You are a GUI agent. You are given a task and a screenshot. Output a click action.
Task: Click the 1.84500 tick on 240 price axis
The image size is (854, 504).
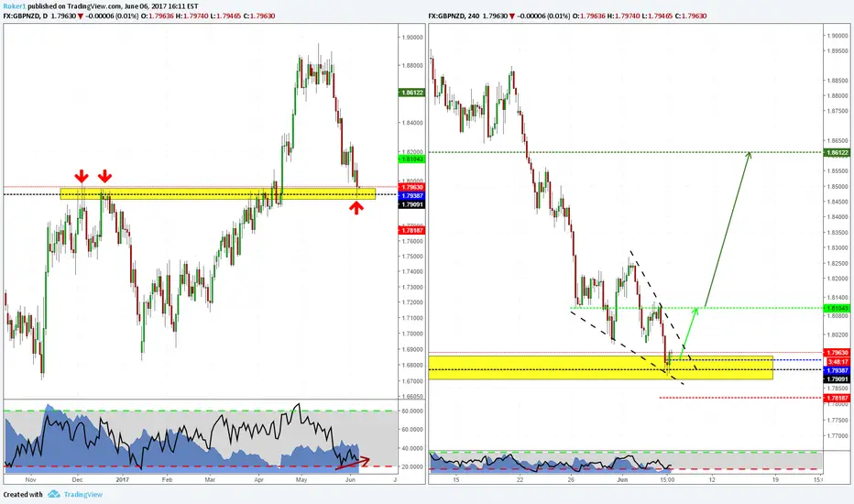[838, 203]
